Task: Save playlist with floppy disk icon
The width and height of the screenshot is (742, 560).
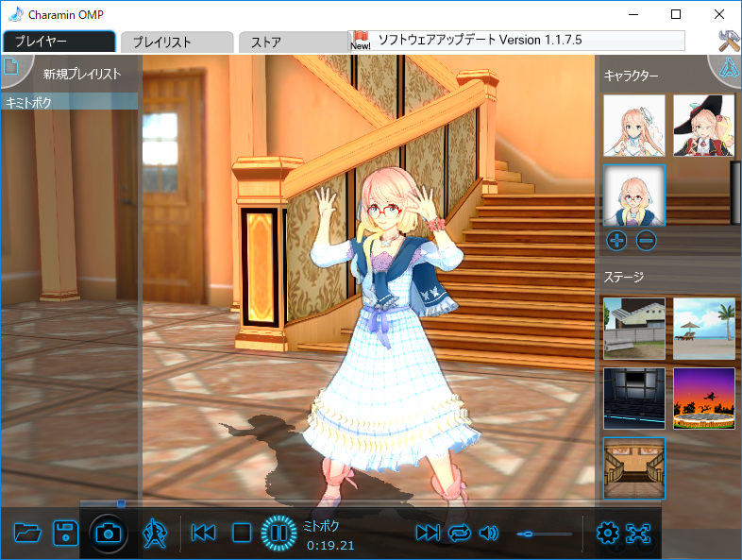Action: tap(65, 533)
